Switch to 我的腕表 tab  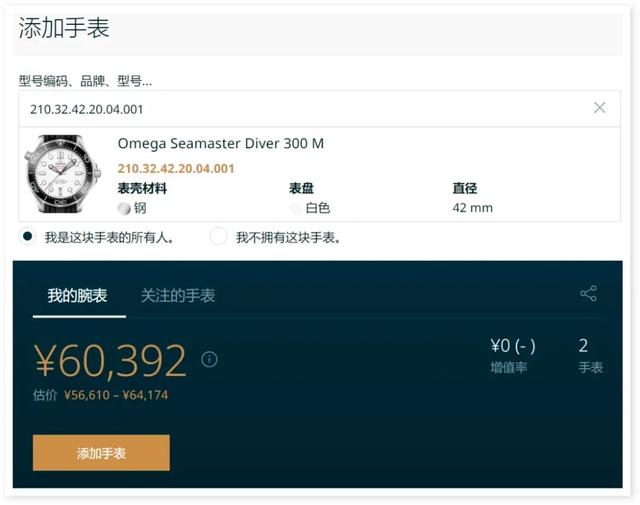[x=78, y=296]
